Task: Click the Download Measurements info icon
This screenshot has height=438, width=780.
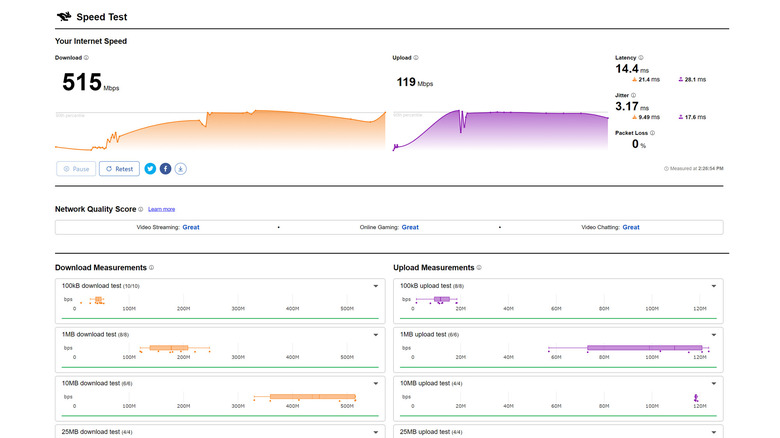Action: click(x=151, y=268)
